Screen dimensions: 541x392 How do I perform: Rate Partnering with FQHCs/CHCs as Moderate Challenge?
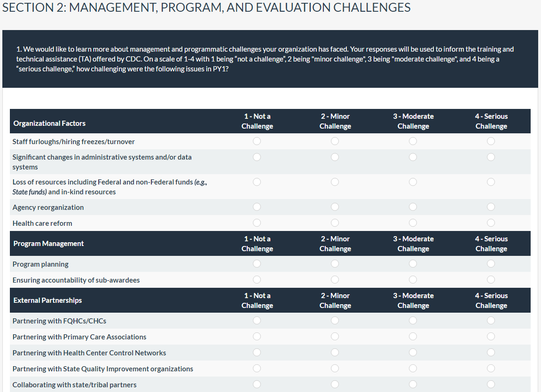(413, 321)
